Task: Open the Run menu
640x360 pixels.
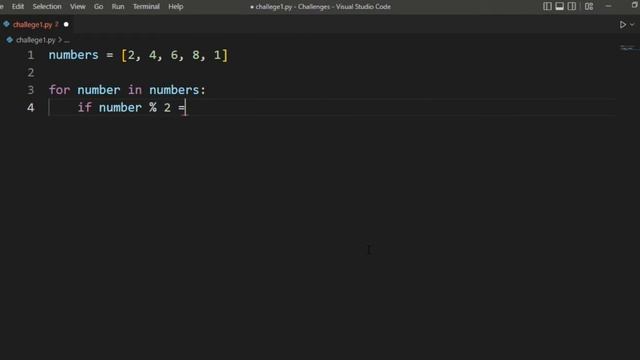Action: click(118, 7)
